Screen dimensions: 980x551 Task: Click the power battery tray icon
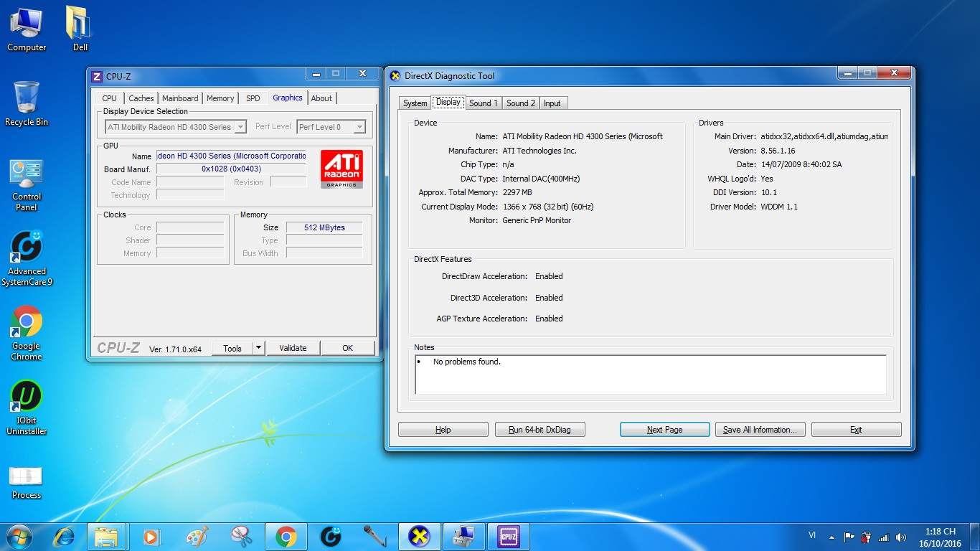[866, 537]
